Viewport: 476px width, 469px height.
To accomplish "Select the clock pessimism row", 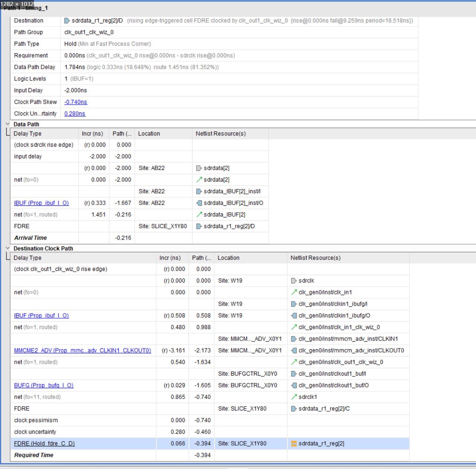I will 210,420.
